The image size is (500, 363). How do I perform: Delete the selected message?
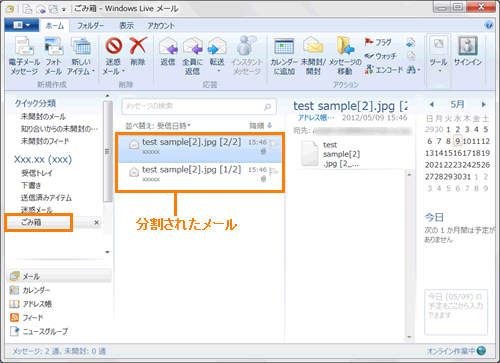point(138,52)
